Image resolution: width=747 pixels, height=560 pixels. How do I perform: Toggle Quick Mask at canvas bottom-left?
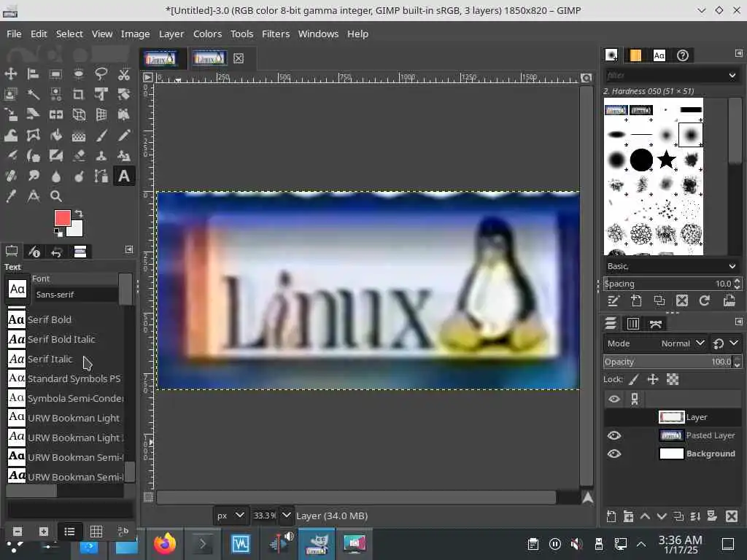point(148,497)
